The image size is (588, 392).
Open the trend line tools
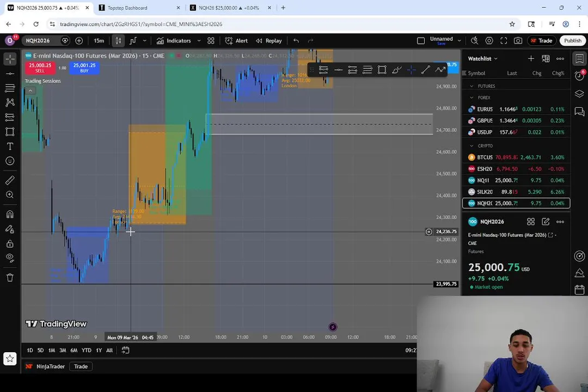pos(10,73)
